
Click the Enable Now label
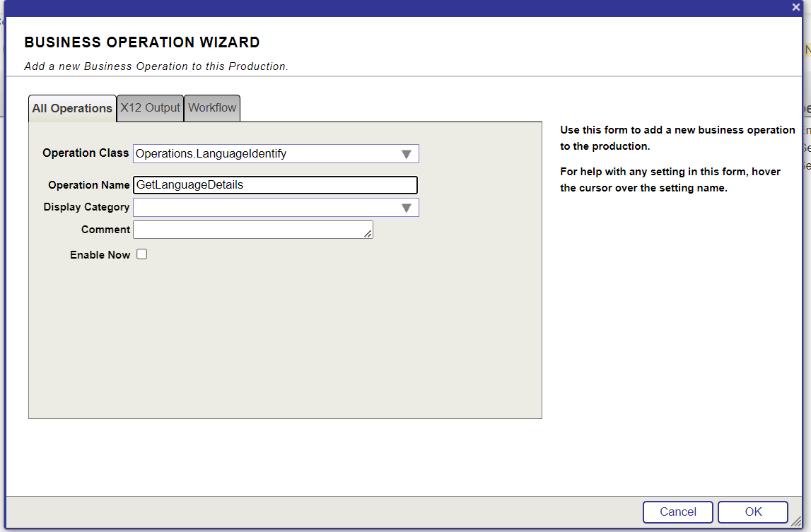pyautogui.click(x=100, y=255)
